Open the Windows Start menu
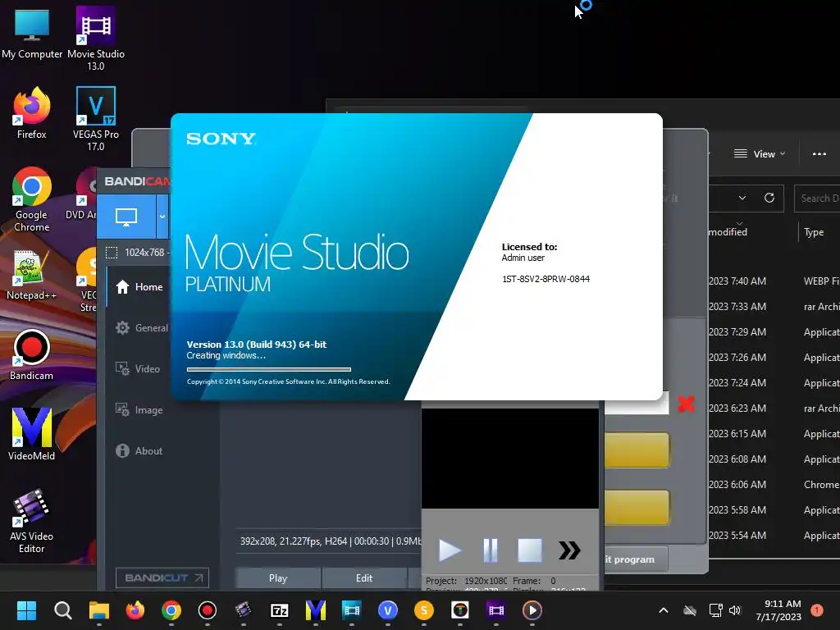The width and height of the screenshot is (840, 630). click(27, 610)
